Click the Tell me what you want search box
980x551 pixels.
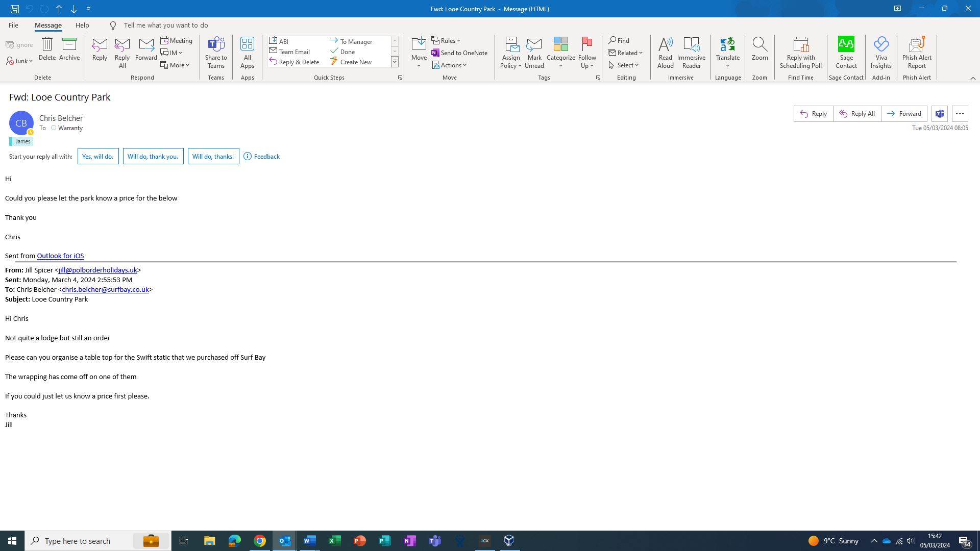(x=165, y=26)
